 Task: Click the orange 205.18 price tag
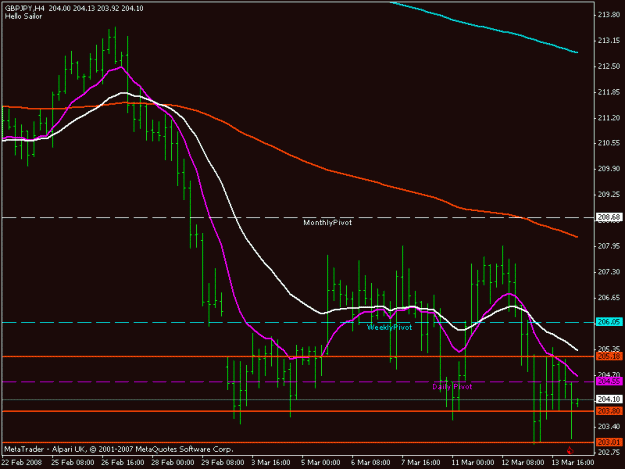[x=609, y=356]
